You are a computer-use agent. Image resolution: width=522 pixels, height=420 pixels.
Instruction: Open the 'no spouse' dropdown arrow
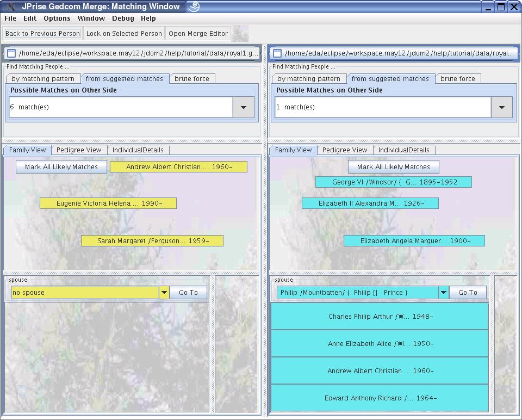tap(164, 293)
